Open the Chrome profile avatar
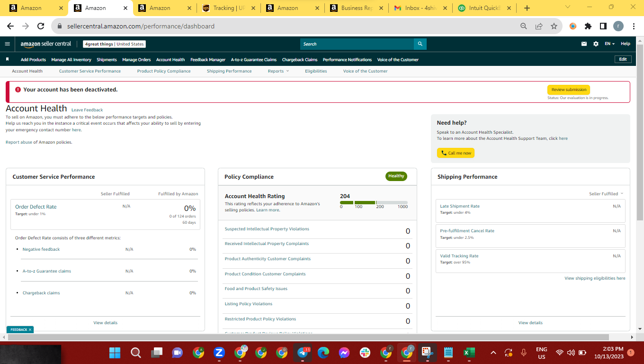The image size is (644, 364). pos(618,27)
